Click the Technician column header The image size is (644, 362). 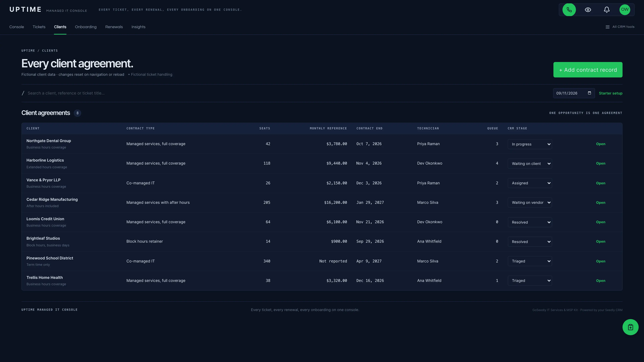[x=428, y=128]
